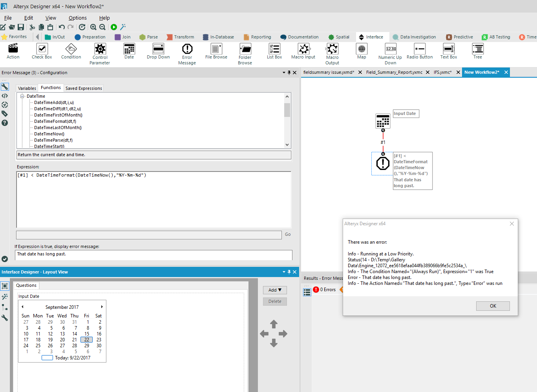Open the Options menu
The width and height of the screenshot is (537, 392).
77,18
